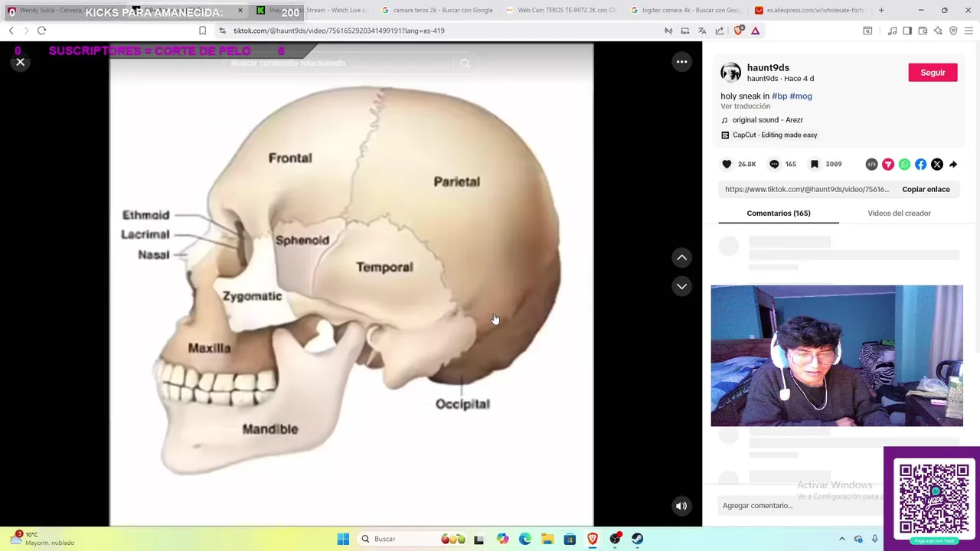Copy the video link with Copiar enlace

[926, 189]
